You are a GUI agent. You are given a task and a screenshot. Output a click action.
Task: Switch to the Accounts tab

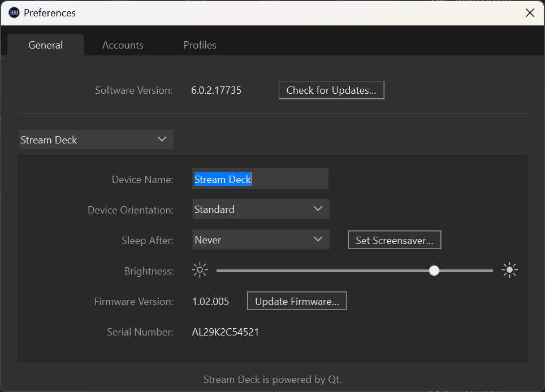123,45
